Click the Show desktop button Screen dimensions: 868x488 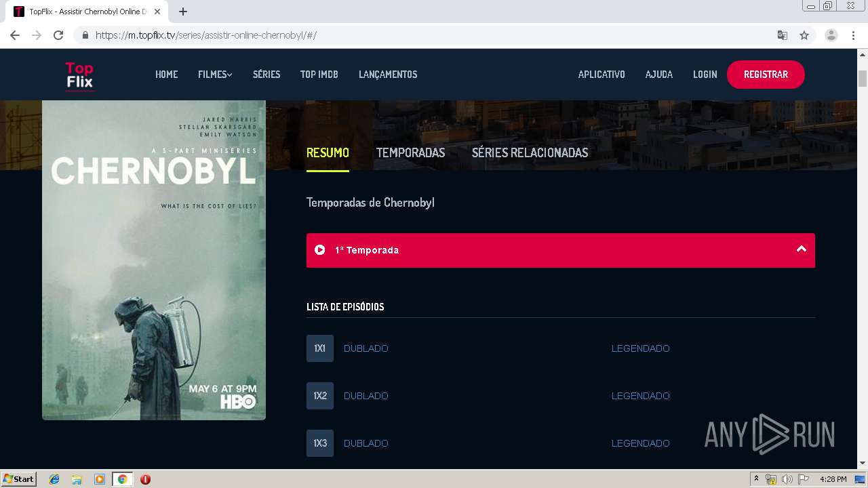pyautogui.click(x=861, y=479)
